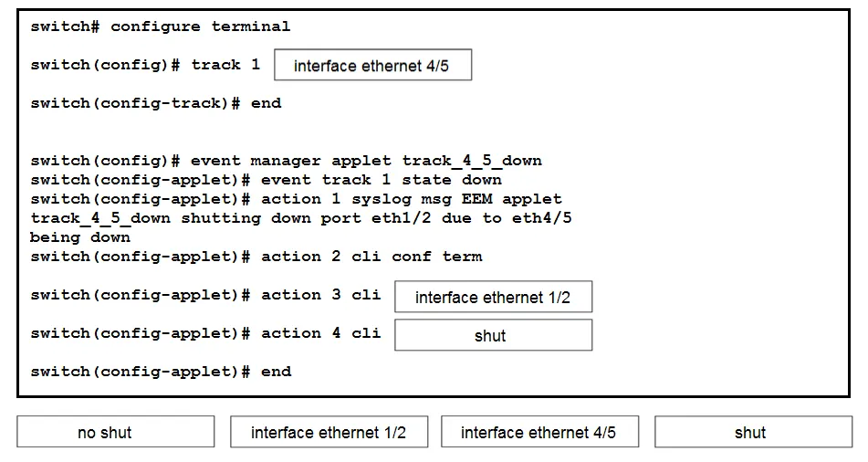Image resolution: width=868 pixels, height=462 pixels.
Task: Click the "being down" text line
Action: pyautogui.click(x=80, y=237)
